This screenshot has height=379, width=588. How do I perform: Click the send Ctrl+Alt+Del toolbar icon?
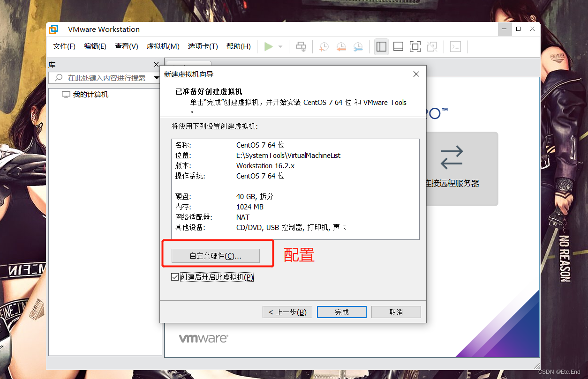click(x=301, y=46)
